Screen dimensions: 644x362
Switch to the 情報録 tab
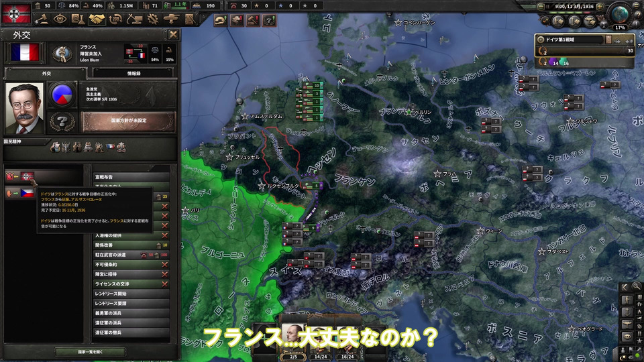pos(133,74)
